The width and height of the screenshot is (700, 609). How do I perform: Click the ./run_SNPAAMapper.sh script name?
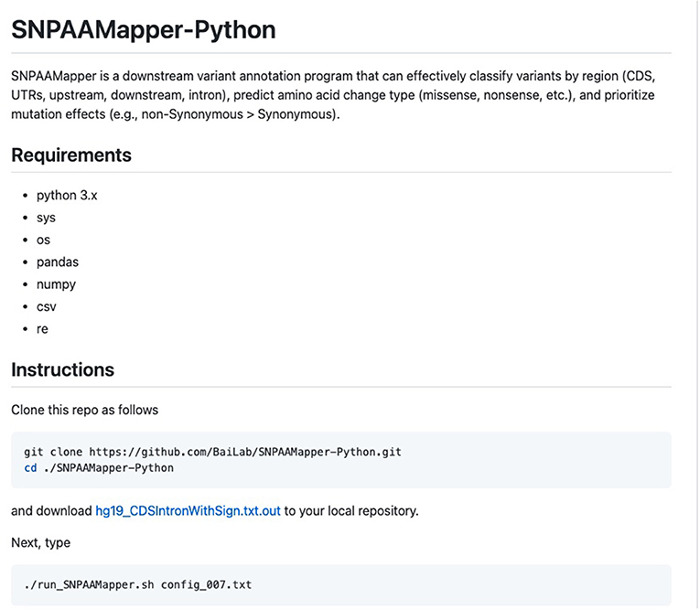click(x=89, y=584)
